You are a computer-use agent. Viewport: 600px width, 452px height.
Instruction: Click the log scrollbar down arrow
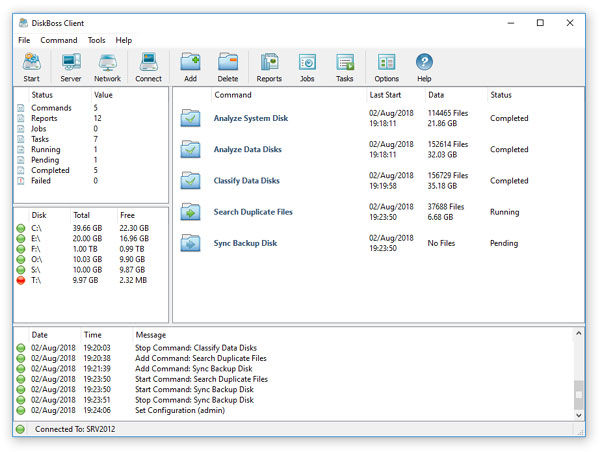[579, 415]
